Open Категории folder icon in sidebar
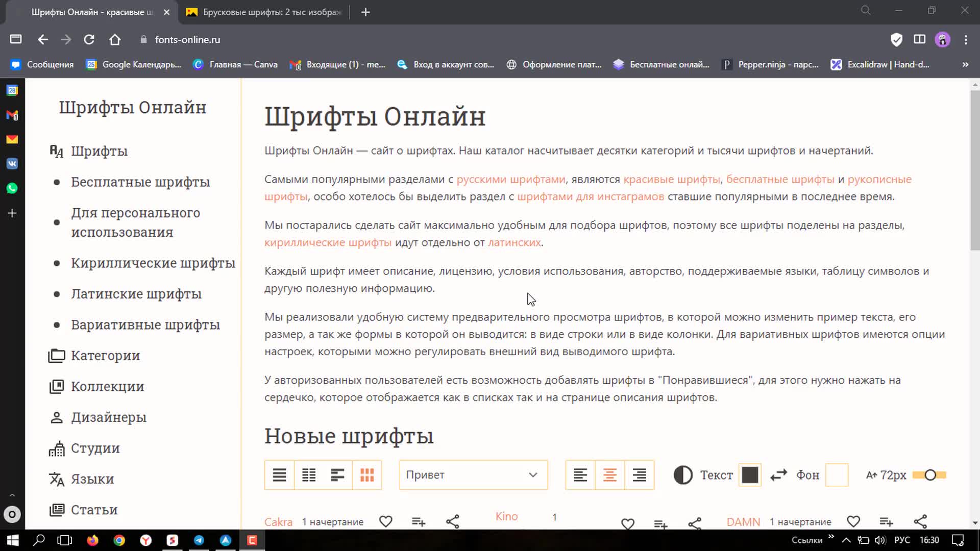The image size is (980, 551). (57, 356)
